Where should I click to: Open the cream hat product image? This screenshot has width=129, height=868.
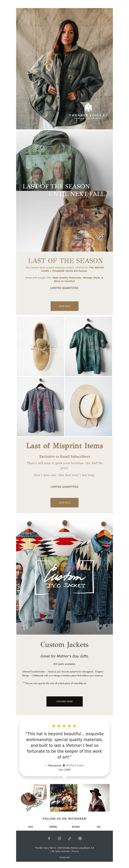(x=88, y=406)
